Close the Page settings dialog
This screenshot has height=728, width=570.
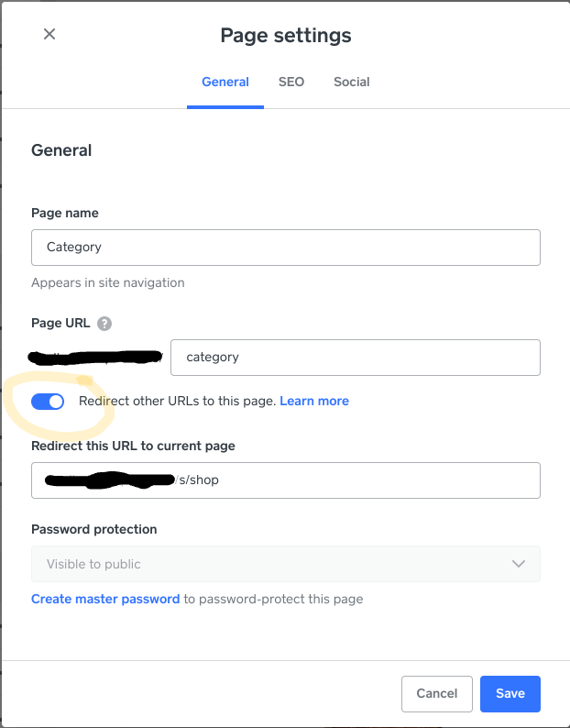[x=49, y=34]
